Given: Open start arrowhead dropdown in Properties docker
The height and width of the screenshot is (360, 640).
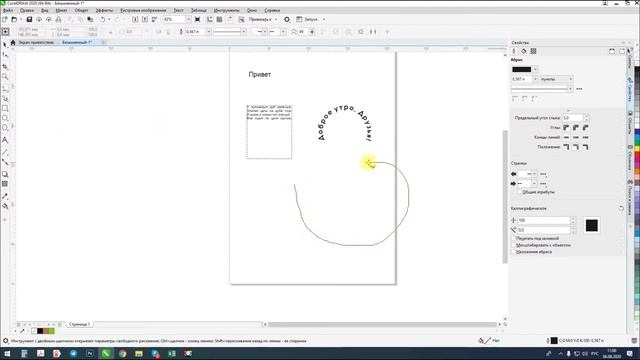Looking at the screenshot, I should [534, 174].
